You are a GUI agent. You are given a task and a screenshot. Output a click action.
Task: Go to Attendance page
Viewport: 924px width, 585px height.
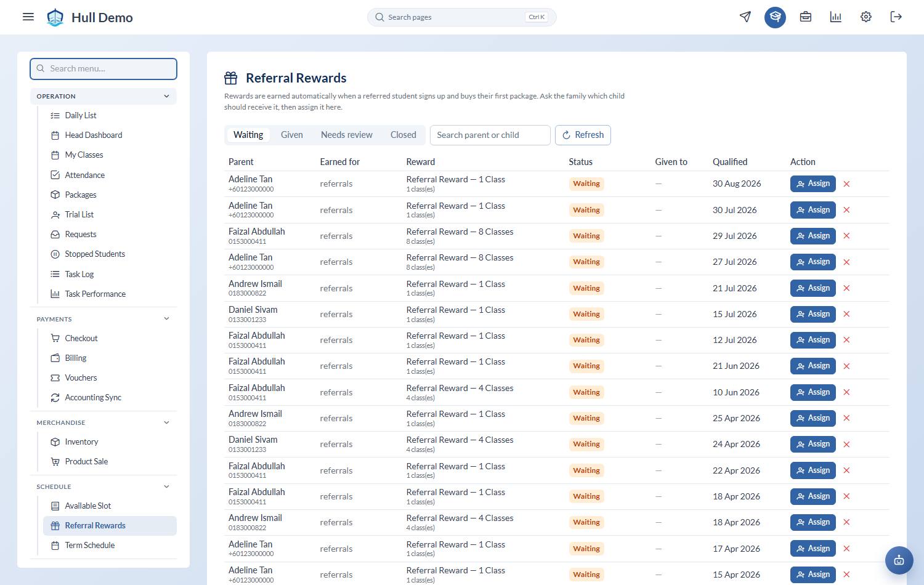tap(110, 175)
